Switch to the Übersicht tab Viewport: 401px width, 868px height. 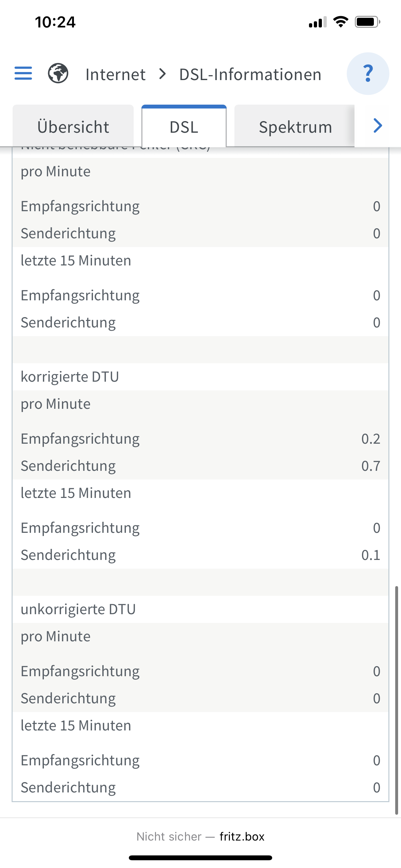[73, 126]
